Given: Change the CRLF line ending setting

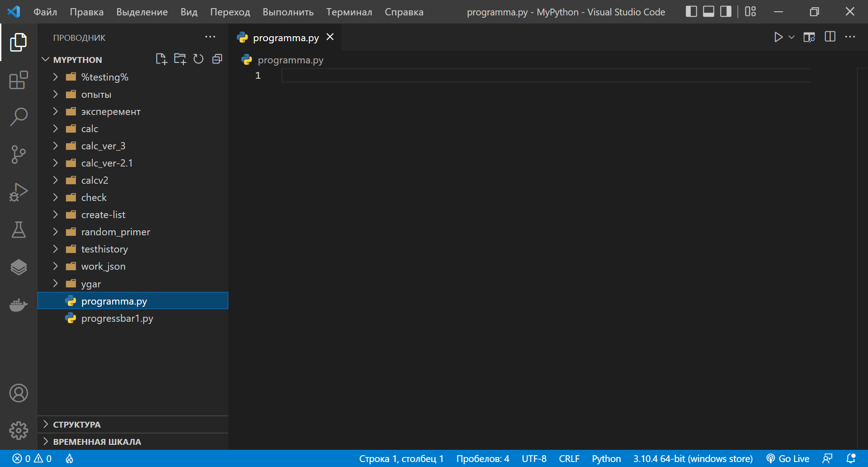Looking at the screenshot, I should [569, 458].
